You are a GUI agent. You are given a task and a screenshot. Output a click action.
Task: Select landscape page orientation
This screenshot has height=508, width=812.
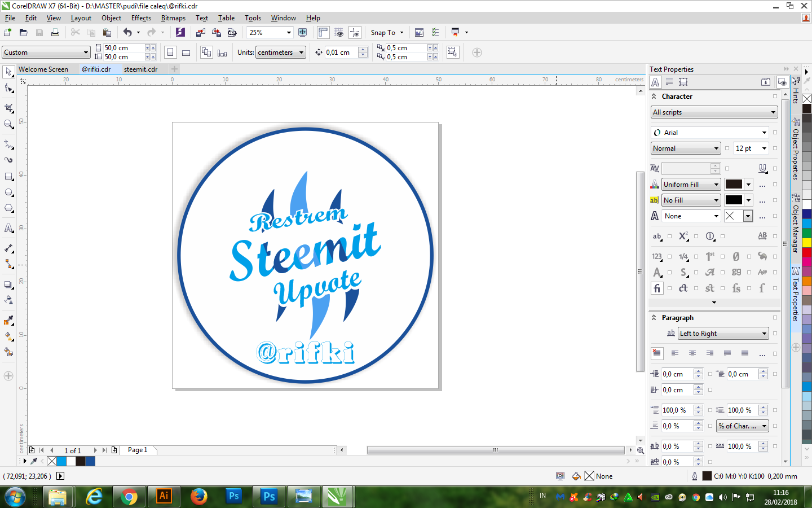(x=186, y=52)
